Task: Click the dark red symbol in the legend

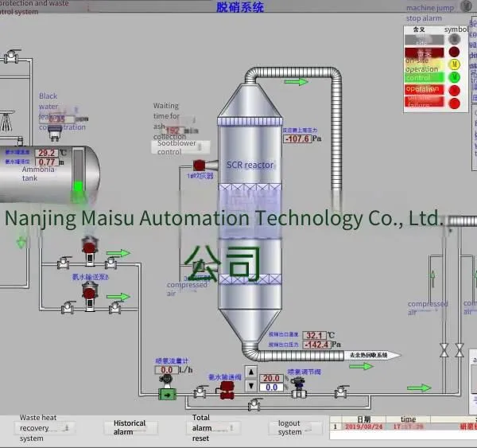Action: point(455,52)
